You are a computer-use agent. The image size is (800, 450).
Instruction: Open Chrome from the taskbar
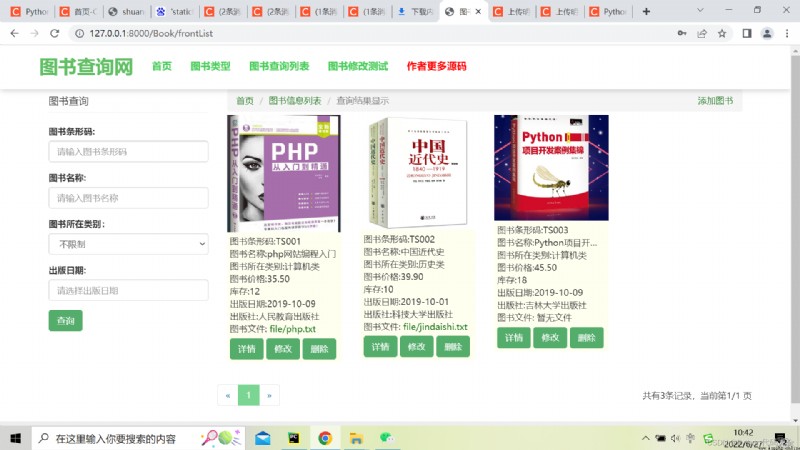[325, 438]
